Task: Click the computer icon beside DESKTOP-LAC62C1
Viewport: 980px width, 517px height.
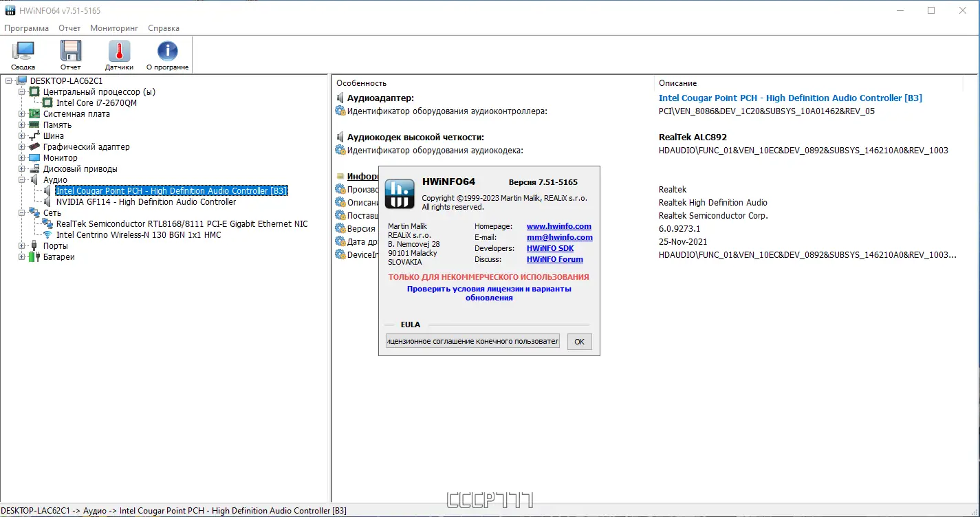Action: [22, 81]
